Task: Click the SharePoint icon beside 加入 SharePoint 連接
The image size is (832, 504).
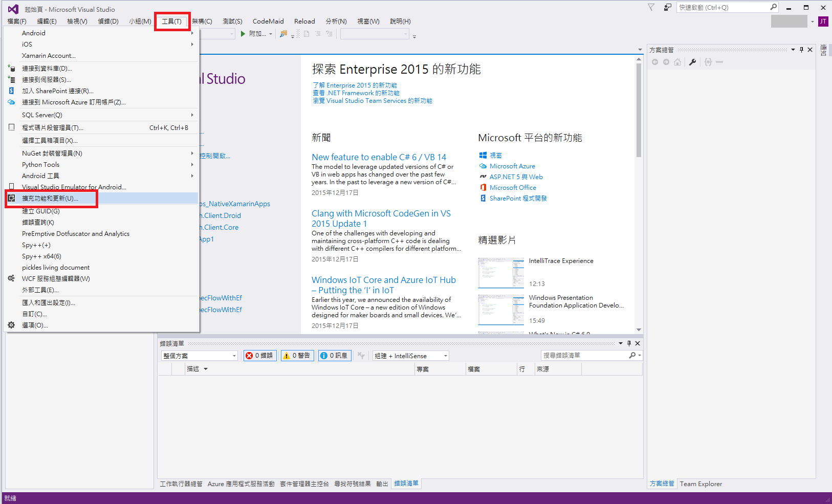Action: click(11, 91)
